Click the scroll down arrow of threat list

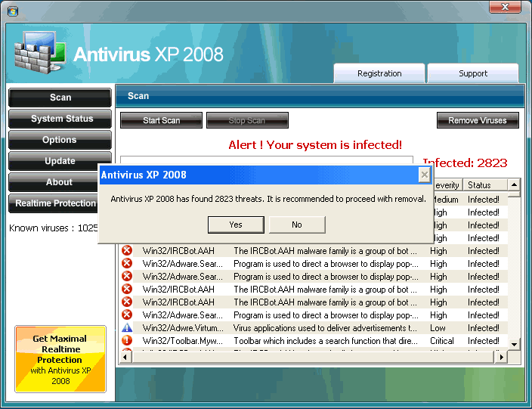point(514,345)
